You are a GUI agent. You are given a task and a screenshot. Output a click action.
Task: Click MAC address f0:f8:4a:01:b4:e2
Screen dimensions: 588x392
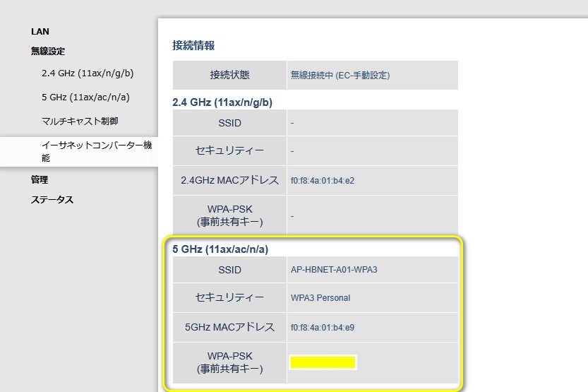[323, 180]
